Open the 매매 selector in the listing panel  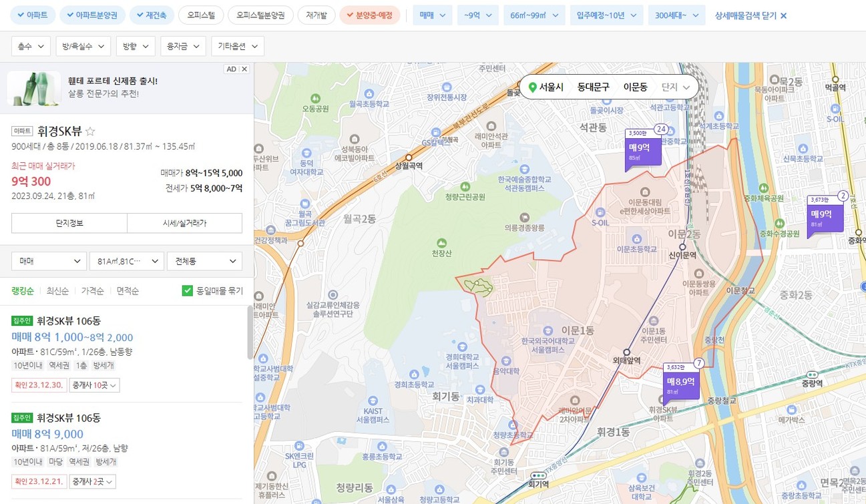[49, 261]
